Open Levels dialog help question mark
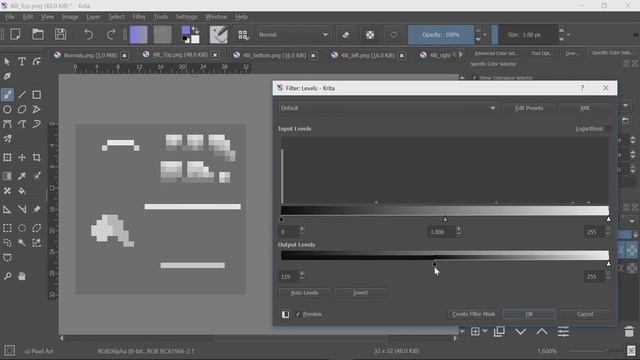This screenshot has width=640, height=360. [582, 88]
